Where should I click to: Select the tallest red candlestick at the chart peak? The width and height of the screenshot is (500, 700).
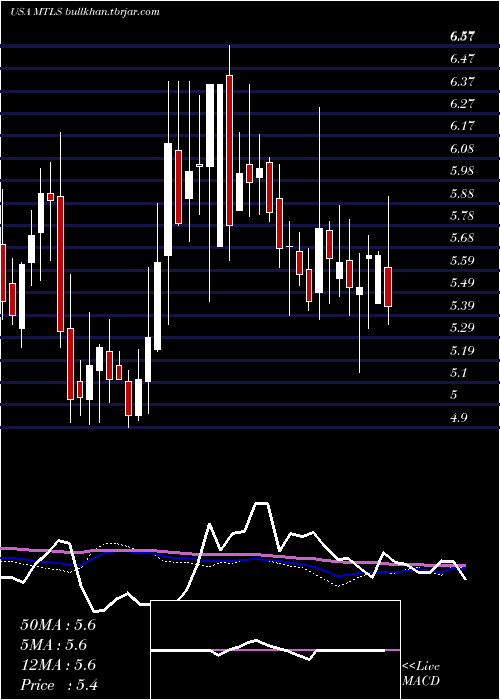click(229, 150)
